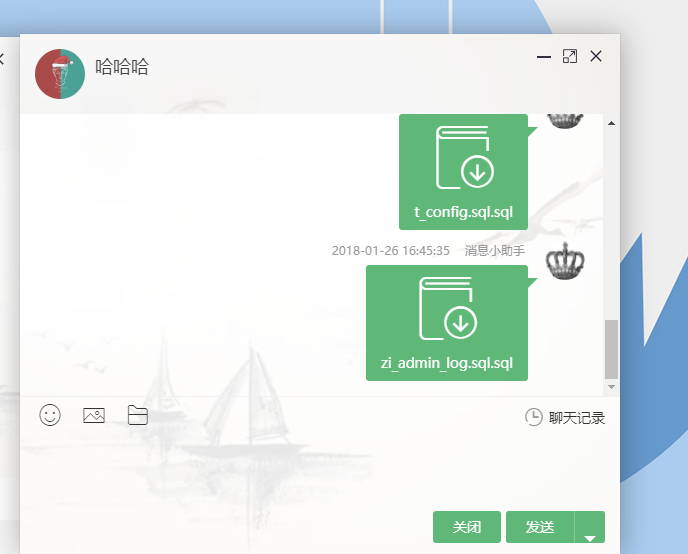Click file name zi_admin_log.sql.sql

[447, 363]
